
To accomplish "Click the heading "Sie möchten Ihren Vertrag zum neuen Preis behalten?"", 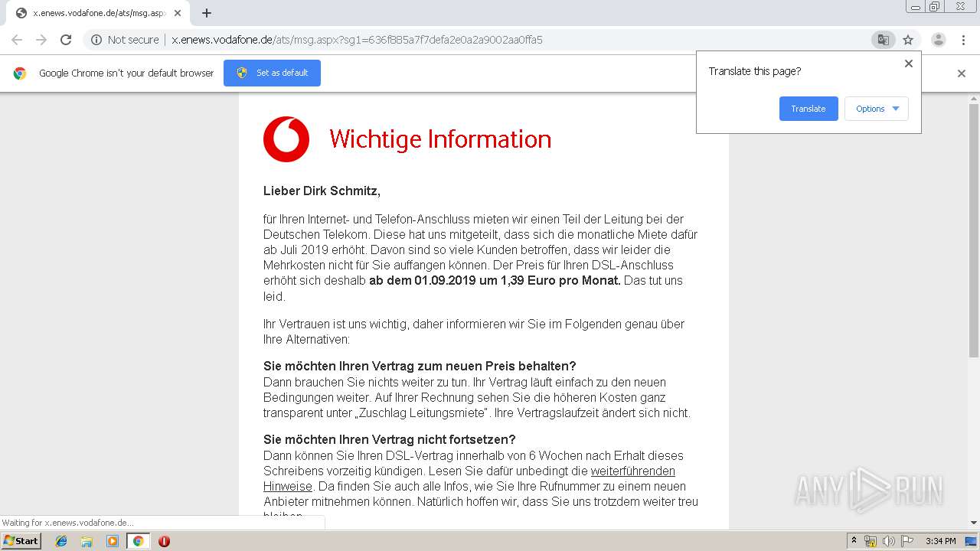I will (x=420, y=366).
